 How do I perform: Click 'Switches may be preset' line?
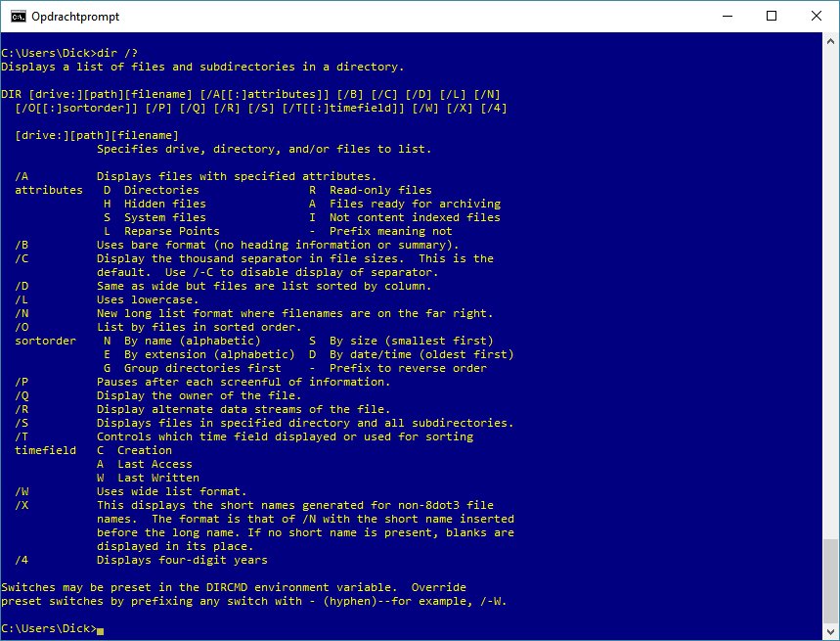click(234, 587)
